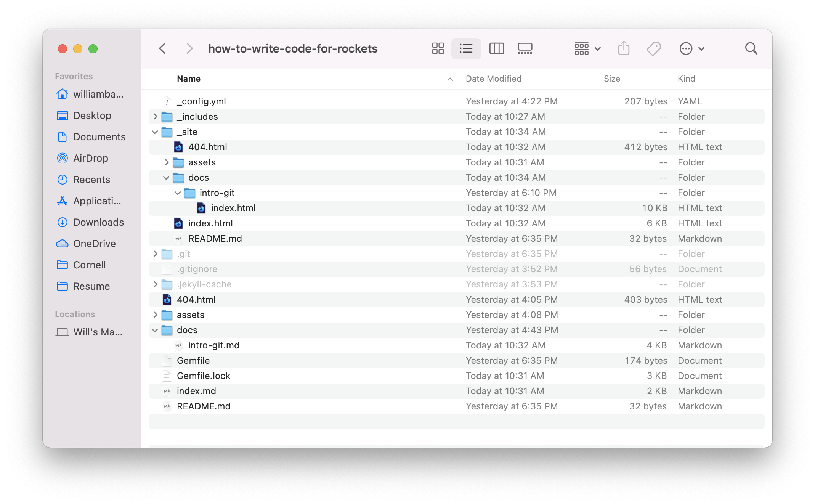
Task: Collapse the intro-git folder
Action: (x=177, y=193)
